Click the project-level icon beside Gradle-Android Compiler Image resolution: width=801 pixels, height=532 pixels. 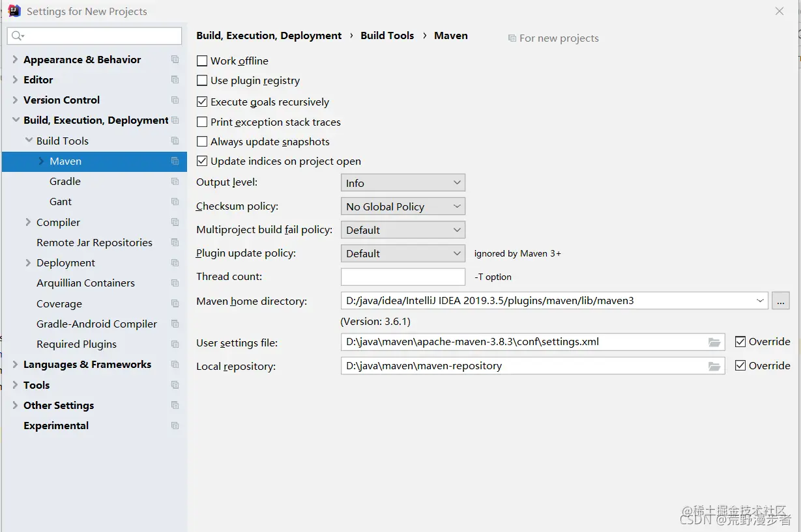175,324
